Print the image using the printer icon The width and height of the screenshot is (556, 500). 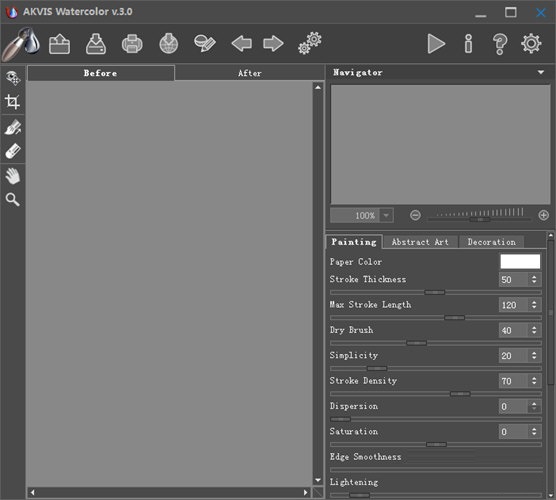pos(132,44)
